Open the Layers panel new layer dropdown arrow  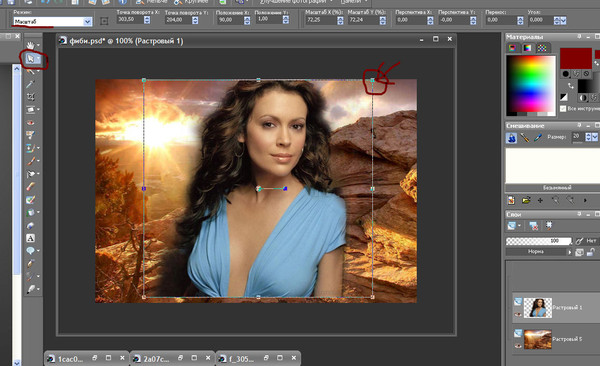pos(519,226)
